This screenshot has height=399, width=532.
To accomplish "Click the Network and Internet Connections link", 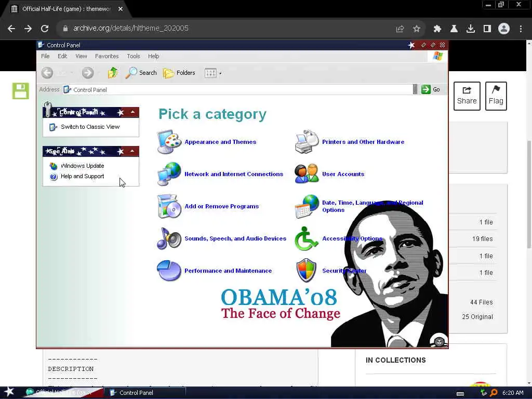I will pyautogui.click(x=234, y=174).
